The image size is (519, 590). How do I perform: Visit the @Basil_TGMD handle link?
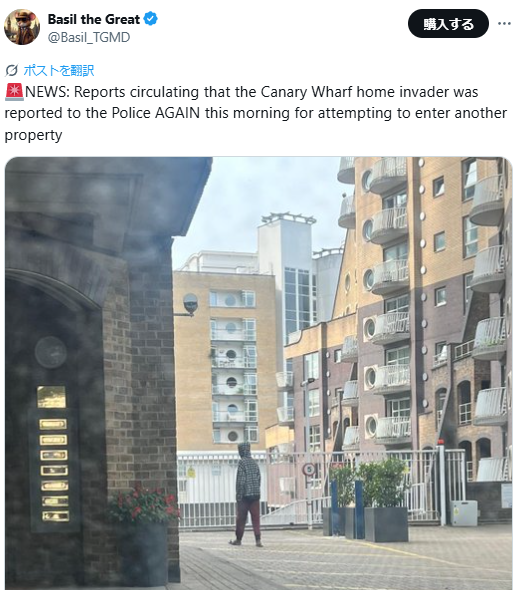click(x=89, y=37)
